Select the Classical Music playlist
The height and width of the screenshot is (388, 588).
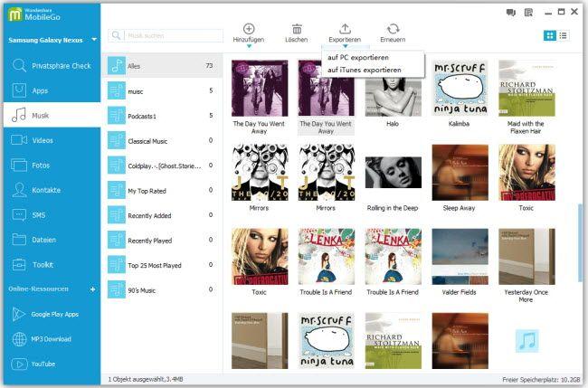click(162, 140)
